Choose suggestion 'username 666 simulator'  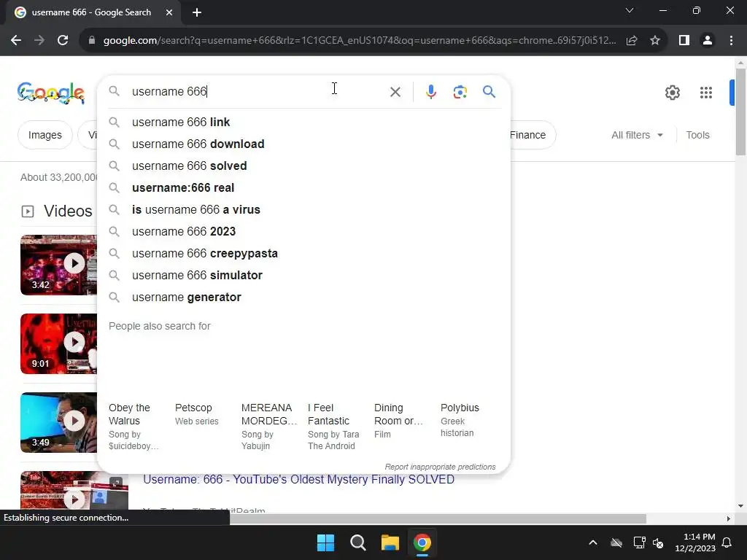pyautogui.click(x=304, y=276)
